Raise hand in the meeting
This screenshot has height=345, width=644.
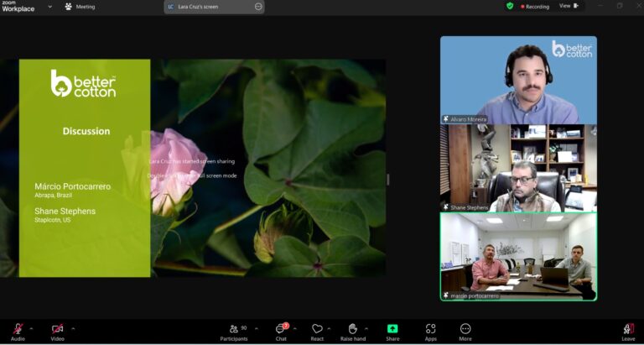click(353, 332)
